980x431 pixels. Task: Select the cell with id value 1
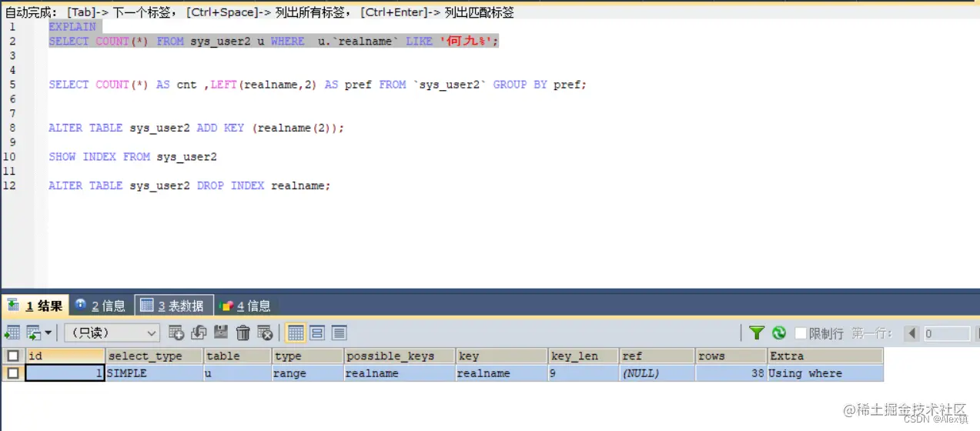click(x=65, y=373)
